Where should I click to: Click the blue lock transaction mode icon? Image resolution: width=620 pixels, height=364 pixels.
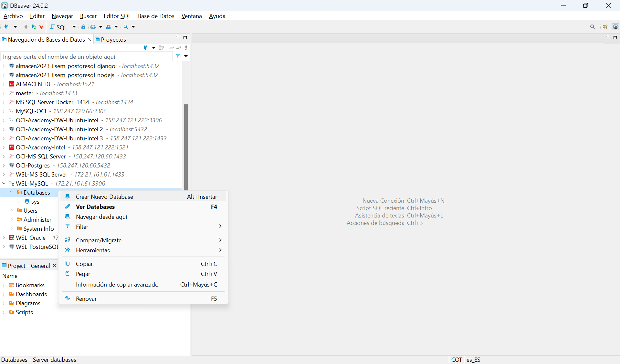tap(83, 27)
